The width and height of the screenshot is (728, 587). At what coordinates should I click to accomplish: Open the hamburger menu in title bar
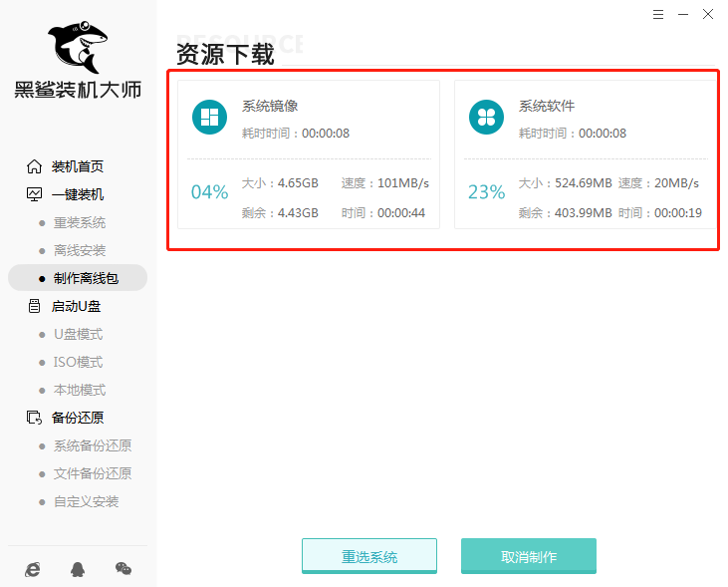coord(656,14)
